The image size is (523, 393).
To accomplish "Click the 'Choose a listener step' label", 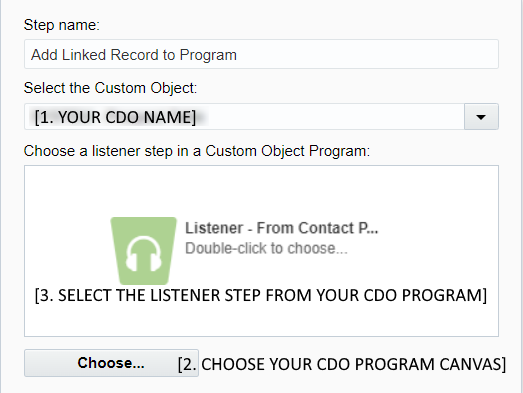I will tap(197, 151).
